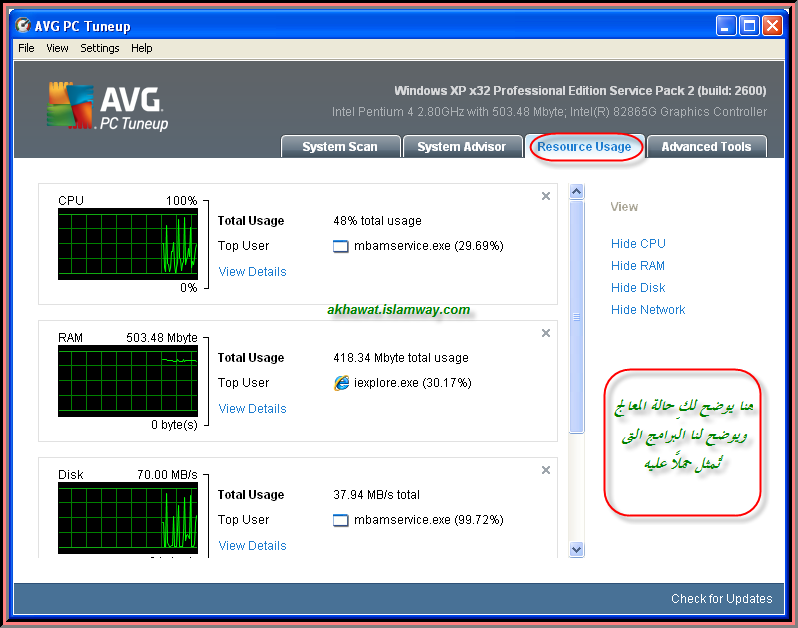Click the mbamservice.exe icon in CPU panel
The width and height of the screenshot is (798, 628).
click(340, 246)
